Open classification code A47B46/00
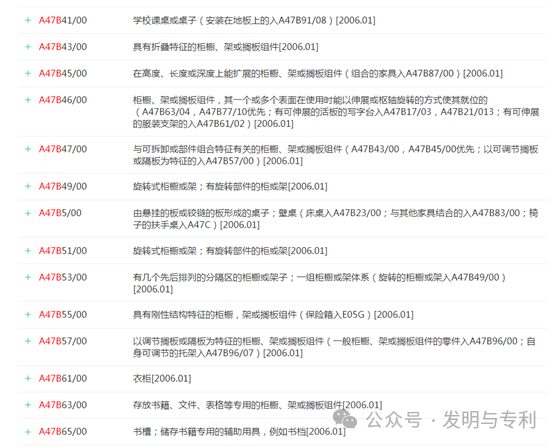 (x=63, y=100)
